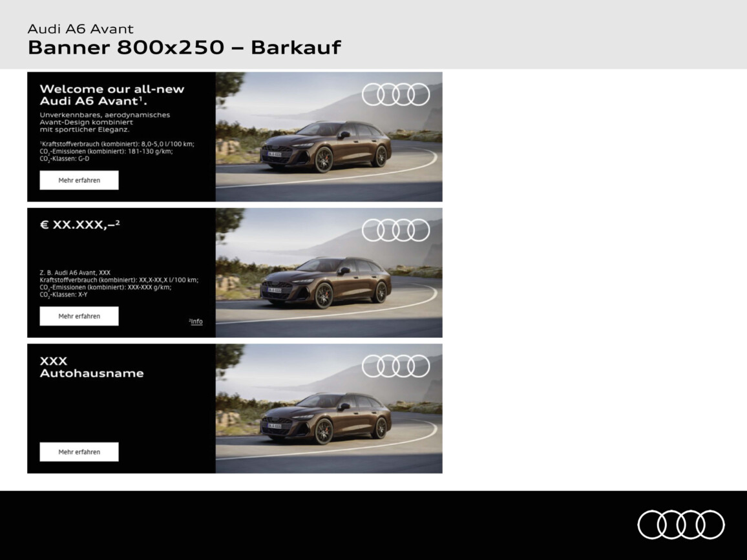This screenshot has height=560, width=747.
Task: Click the "Banner 800x250 – Barkauf" slide title
Action: tap(184, 48)
